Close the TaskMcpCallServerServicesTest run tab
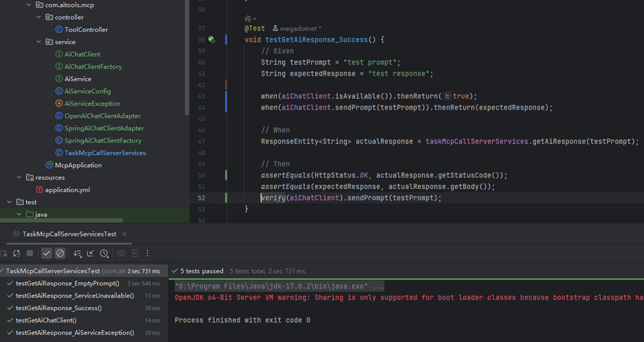The height and width of the screenshot is (342, 644). (x=124, y=234)
